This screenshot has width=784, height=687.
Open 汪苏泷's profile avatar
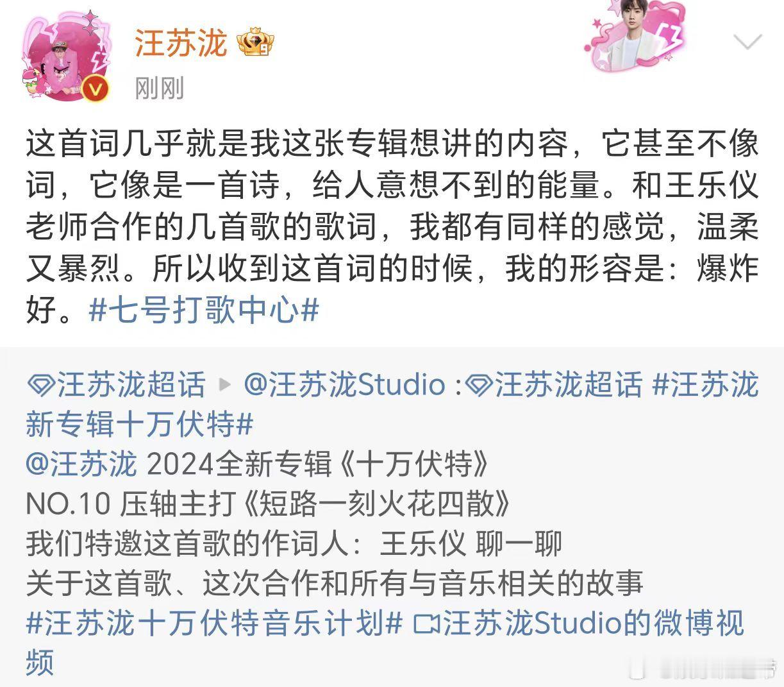point(66,58)
